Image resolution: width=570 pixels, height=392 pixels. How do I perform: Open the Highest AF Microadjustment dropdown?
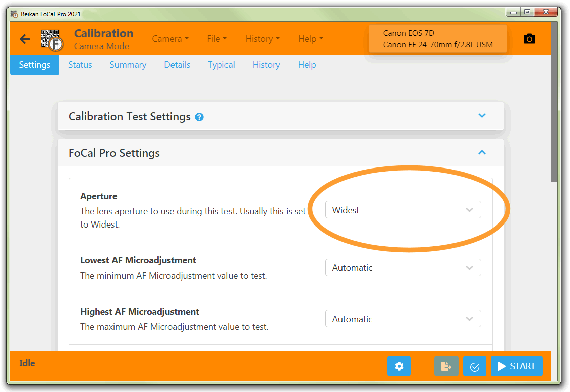pyautogui.click(x=403, y=319)
